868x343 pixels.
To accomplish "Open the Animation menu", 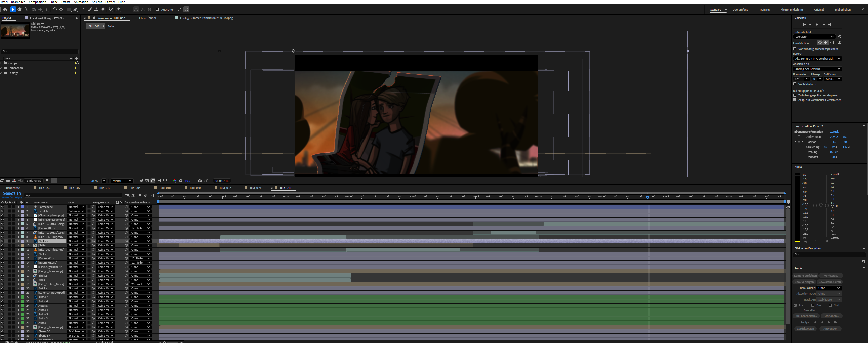I will tap(81, 2).
